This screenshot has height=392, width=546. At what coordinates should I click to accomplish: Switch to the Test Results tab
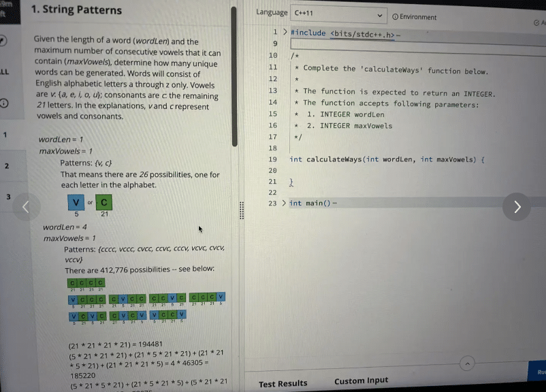click(x=283, y=384)
